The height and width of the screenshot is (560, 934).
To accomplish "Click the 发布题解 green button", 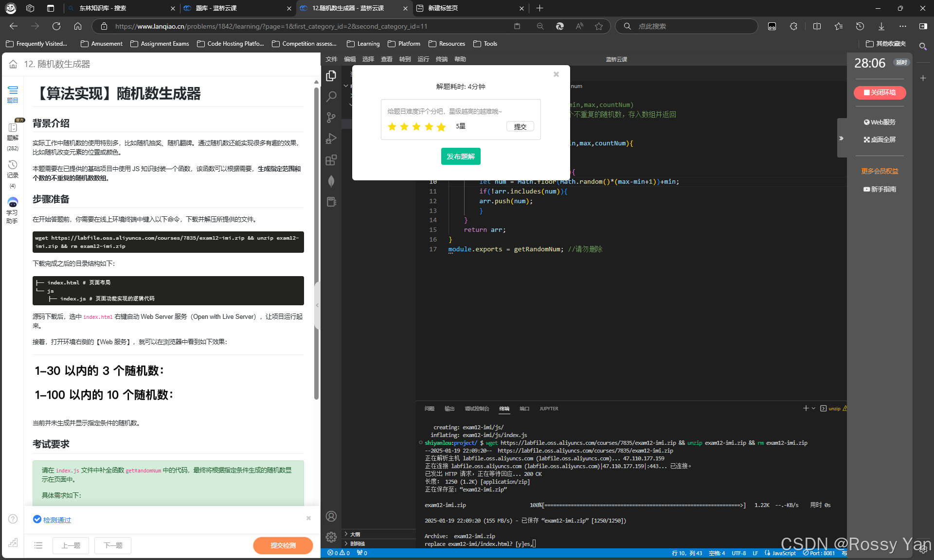I will [461, 157].
